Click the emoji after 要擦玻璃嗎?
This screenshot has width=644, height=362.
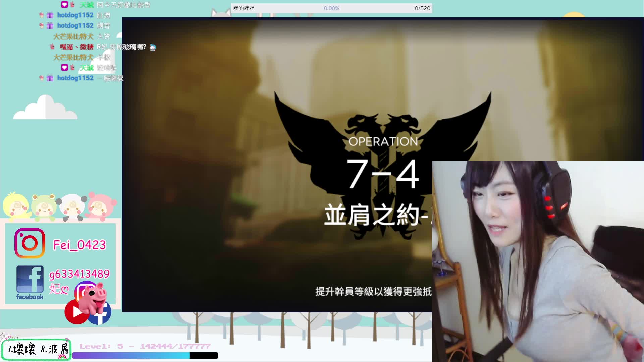(153, 47)
